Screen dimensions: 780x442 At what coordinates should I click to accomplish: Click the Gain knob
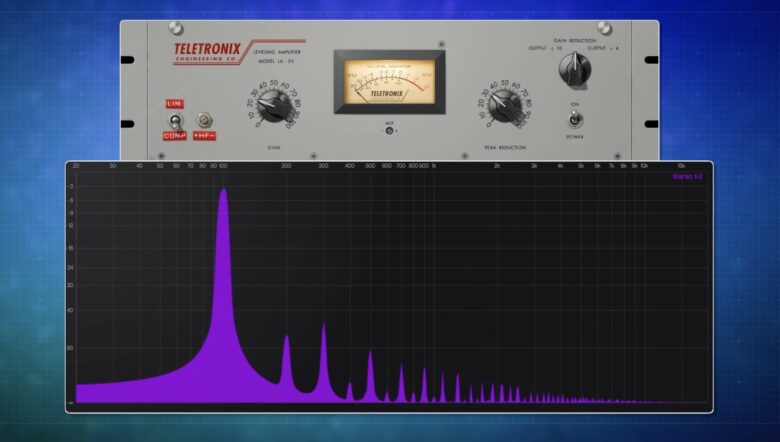coord(272,104)
